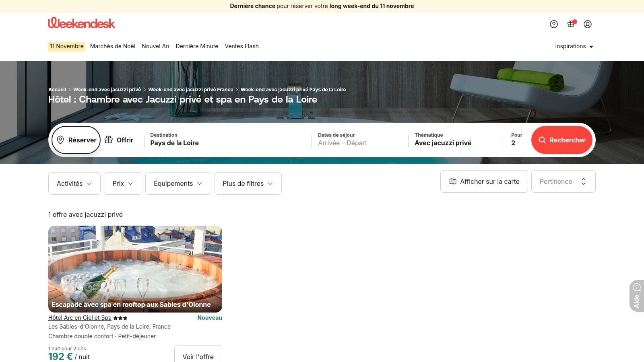Click the Pour guests count field
This screenshot has height=362, width=644.
(x=517, y=140)
